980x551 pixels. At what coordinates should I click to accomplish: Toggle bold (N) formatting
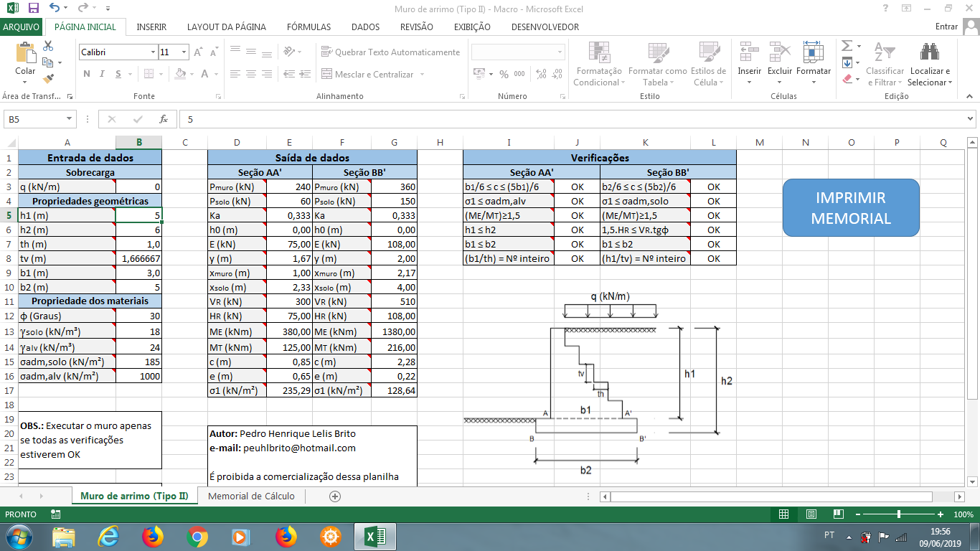[x=87, y=74]
